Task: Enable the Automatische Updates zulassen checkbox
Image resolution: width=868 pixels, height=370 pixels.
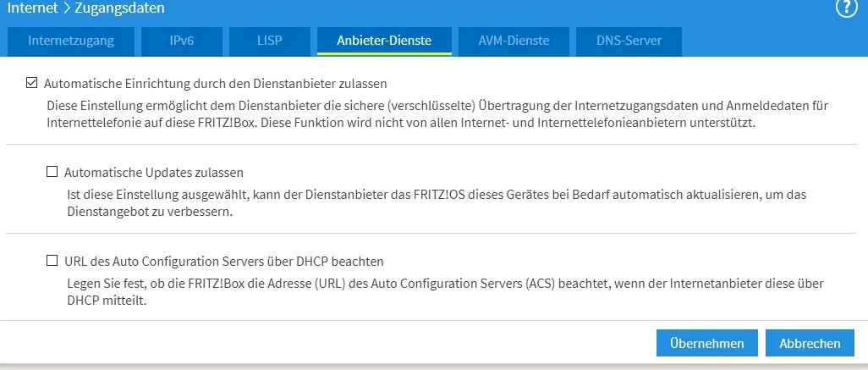Action: [52, 172]
